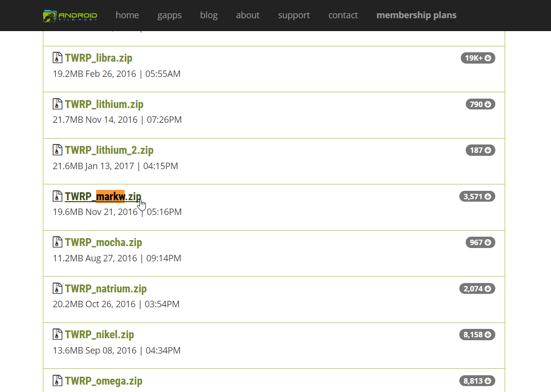
Task: Click the Android File Host logo
Action: click(70, 16)
